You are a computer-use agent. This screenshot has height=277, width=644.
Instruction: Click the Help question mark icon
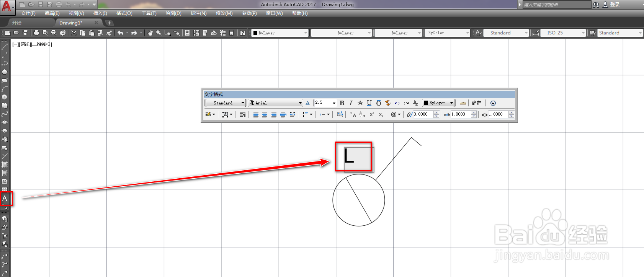[243, 33]
